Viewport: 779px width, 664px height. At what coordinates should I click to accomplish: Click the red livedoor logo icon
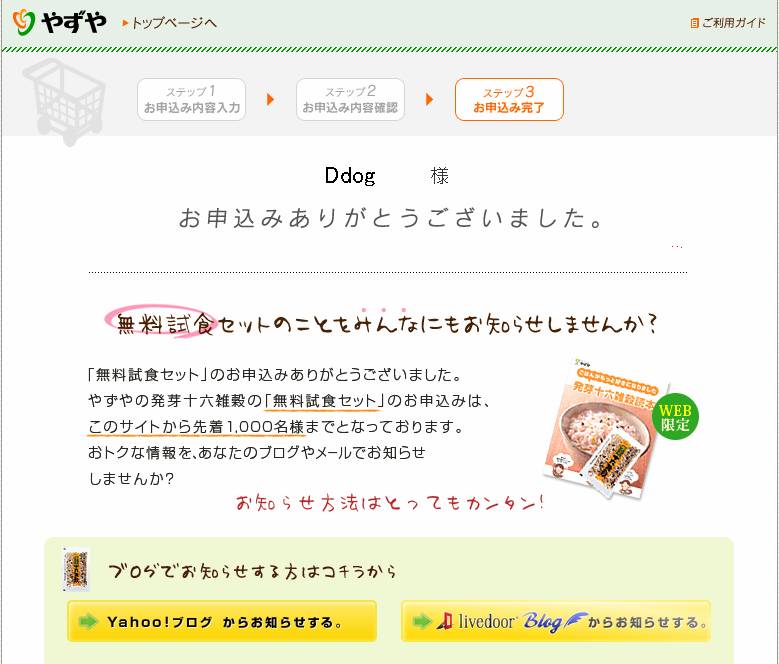(x=445, y=621)
